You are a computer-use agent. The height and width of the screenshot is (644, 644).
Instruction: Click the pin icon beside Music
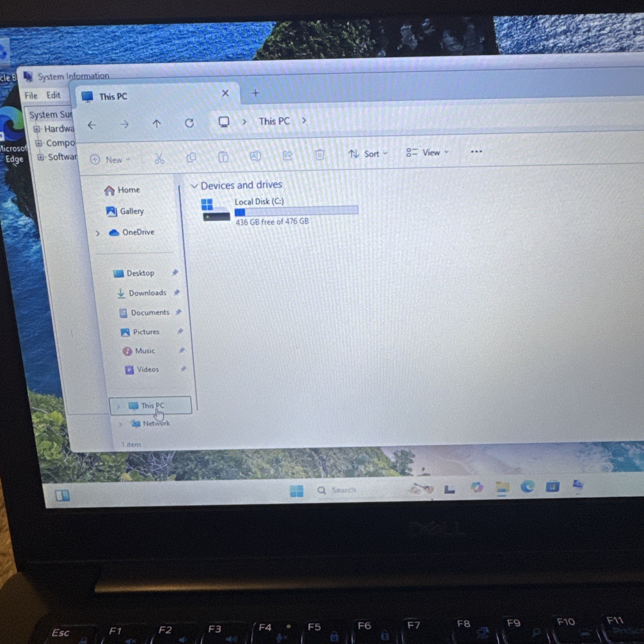[x=182, y=350]
